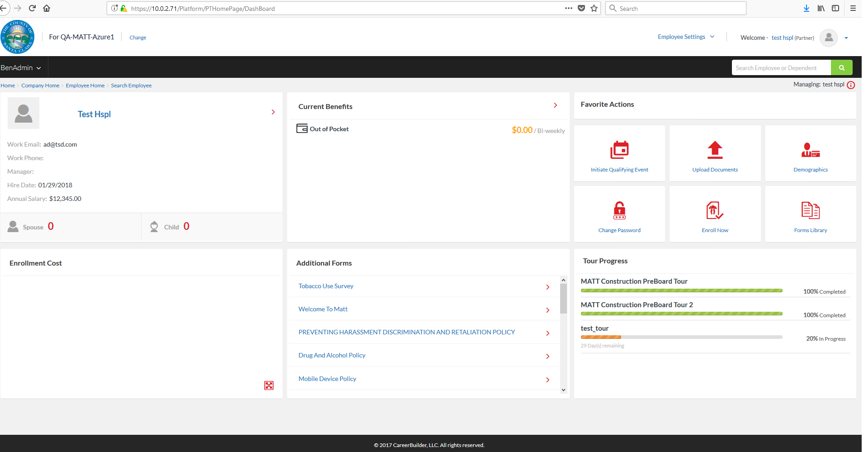Click the Search Employee or Dependent field
The width and height of the screenshot is (868, 452).
pyautogui.click(x=781, y=68)
